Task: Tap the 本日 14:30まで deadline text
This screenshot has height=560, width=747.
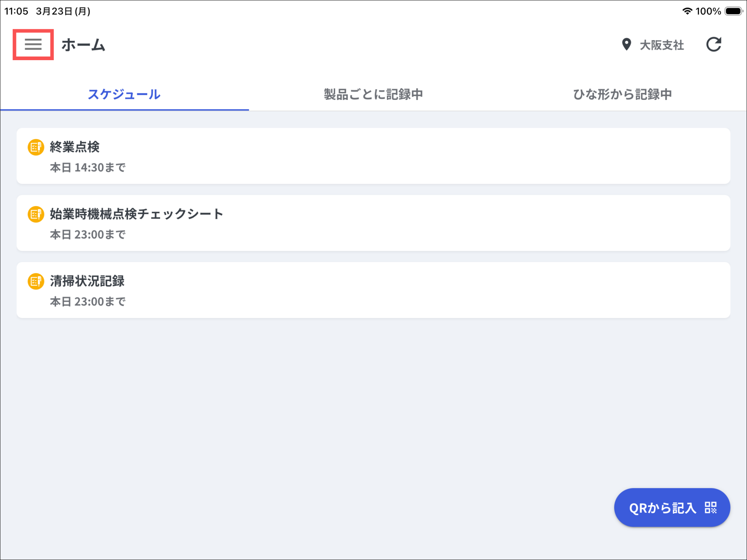Action: click(x=88, y=168)
